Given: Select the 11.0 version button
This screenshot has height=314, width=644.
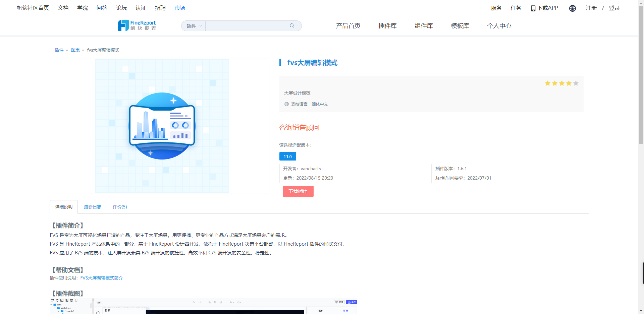Looking at the screenshot, I should pyautogui.click(x=288, y=156).
